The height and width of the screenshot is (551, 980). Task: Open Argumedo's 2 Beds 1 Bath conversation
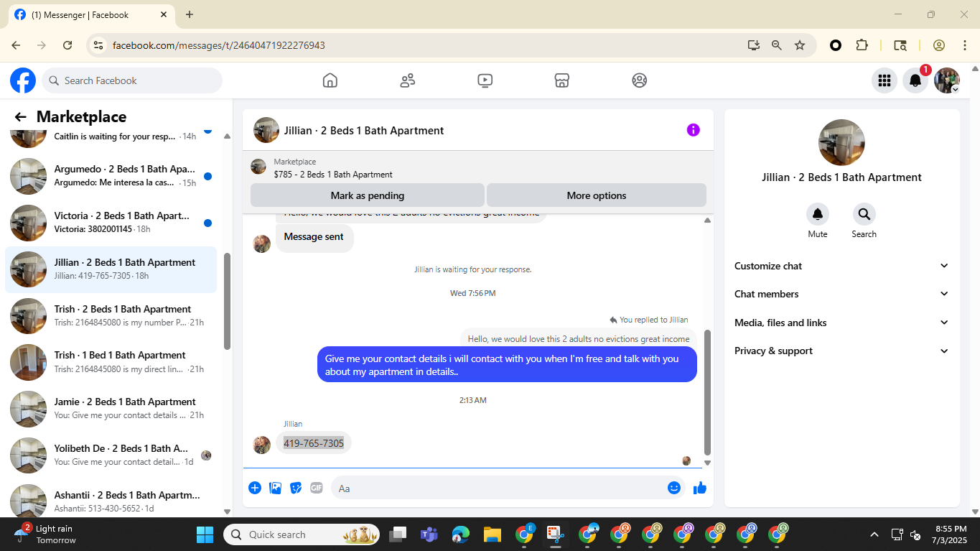pyautogui.click(x=111, y=176)
